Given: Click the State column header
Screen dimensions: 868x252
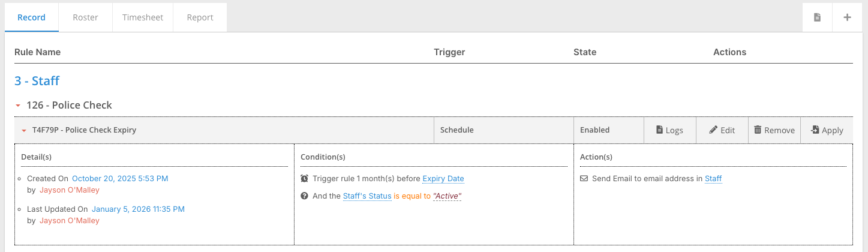Looking at the screenshot, I should (x=585, y=52).
